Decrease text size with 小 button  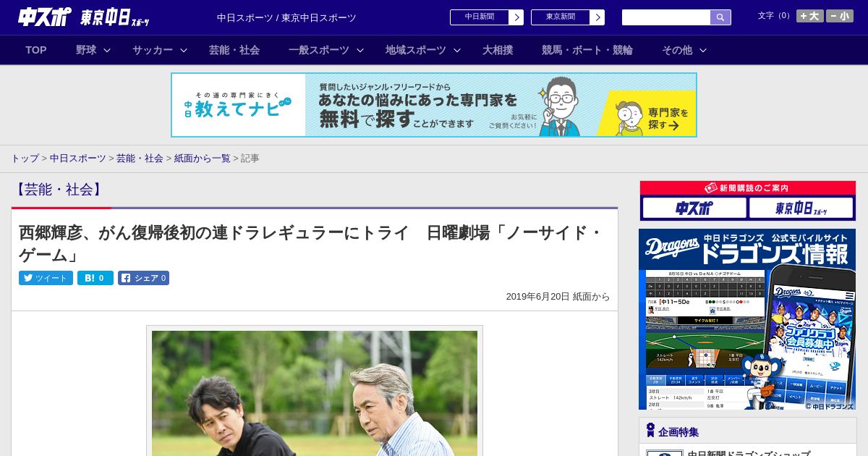click(x=840, y=16)
